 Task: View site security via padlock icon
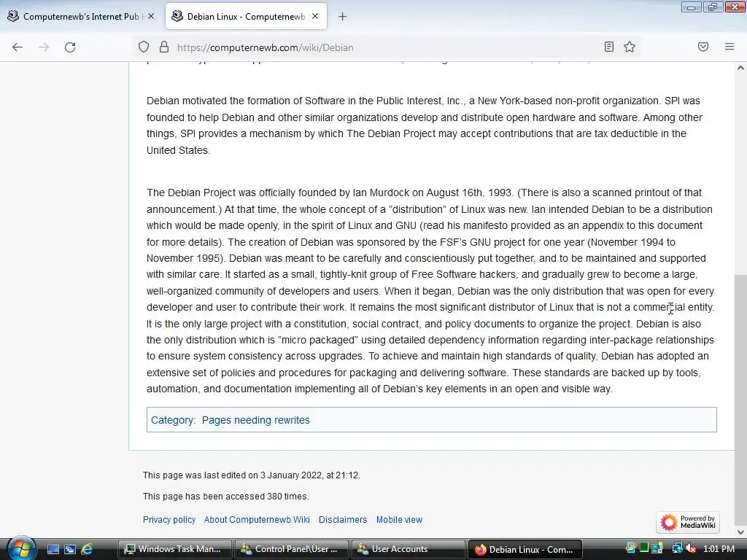click(164, 47)
